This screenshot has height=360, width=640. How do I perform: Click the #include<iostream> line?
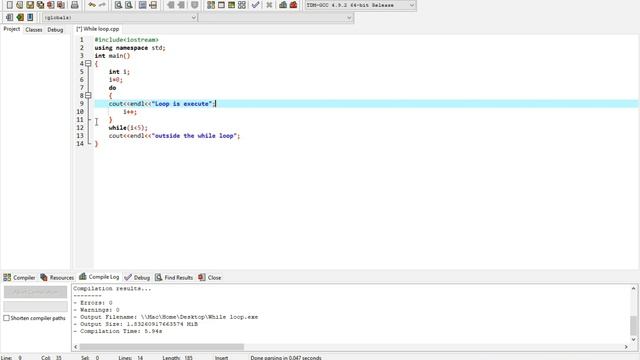(x=127, y=40)
